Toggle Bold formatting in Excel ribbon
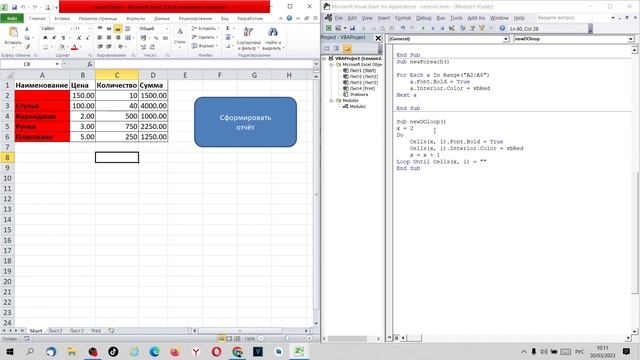The width and height of the screenshot is (640, 360). click(45, 38)
